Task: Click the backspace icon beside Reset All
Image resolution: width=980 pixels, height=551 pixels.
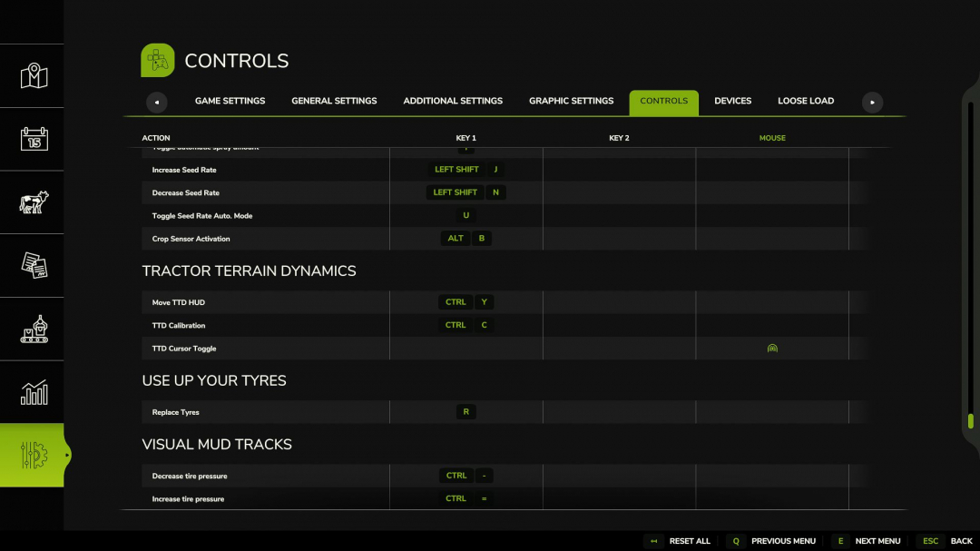Action: point(653,541)
